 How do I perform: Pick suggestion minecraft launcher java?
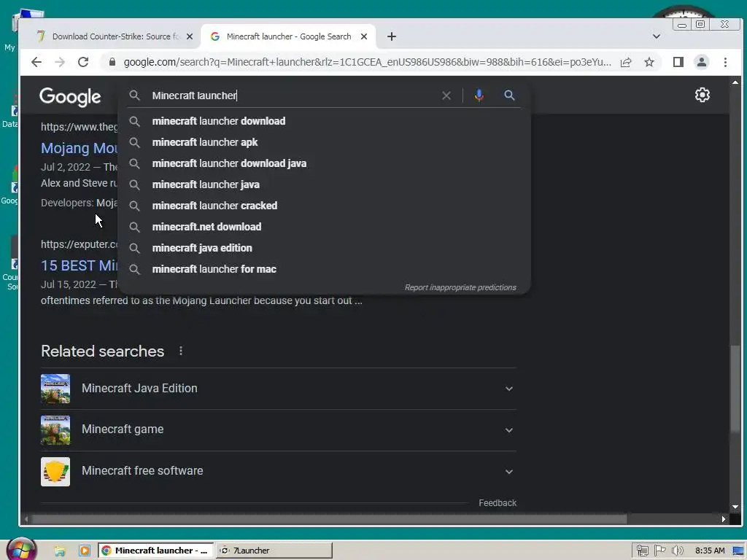[324, 184]
